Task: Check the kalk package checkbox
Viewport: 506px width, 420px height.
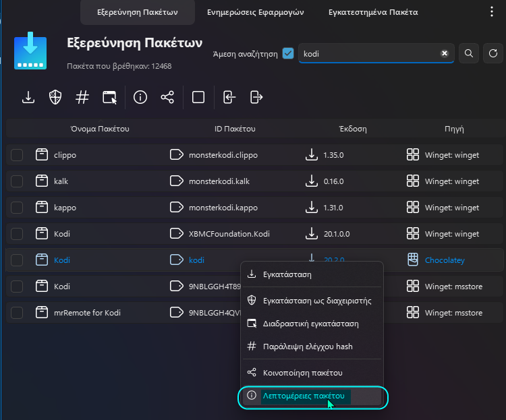Action: click(17, 181)
